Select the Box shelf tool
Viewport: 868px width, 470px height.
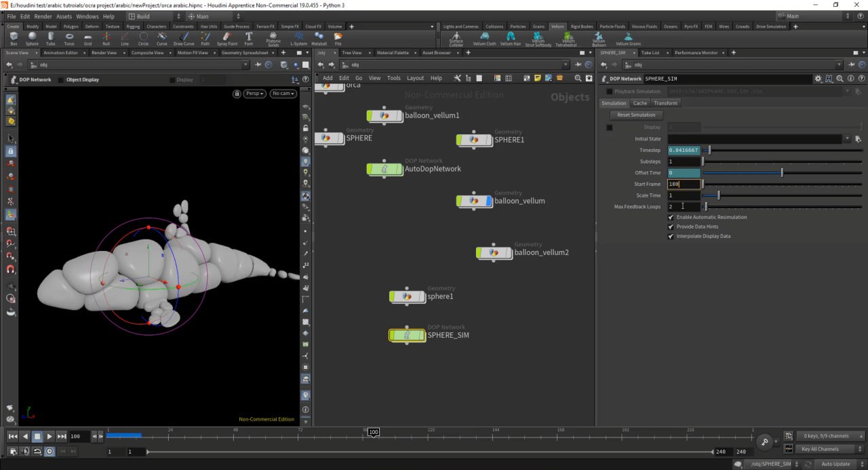pyautogui.click(x=14, y=38)
